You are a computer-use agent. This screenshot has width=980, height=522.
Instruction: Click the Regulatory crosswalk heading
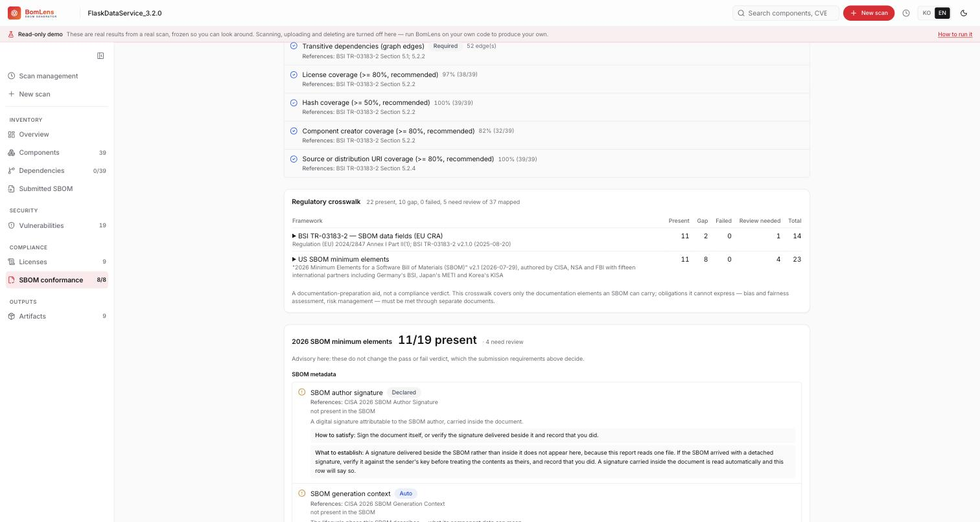tap(326, 202)
